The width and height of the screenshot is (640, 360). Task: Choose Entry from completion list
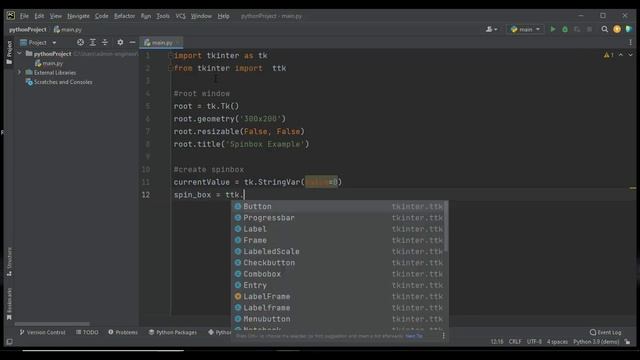pyautogui.click(x=339, y=285)
